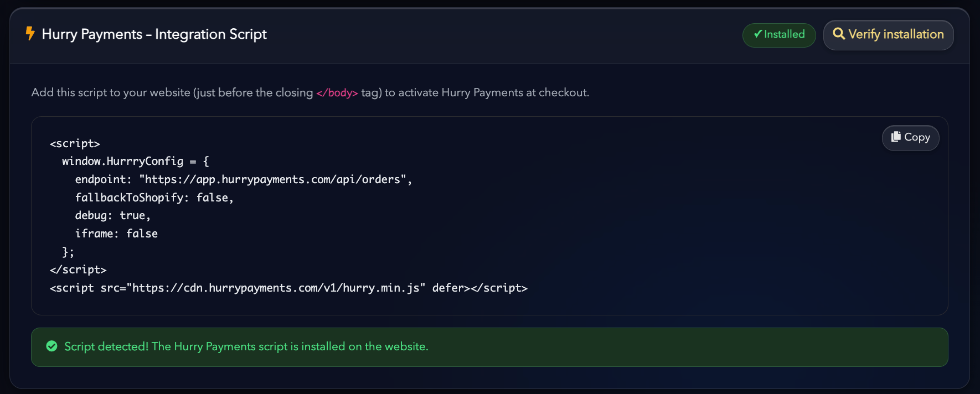The height and width of the screenshot is (394, 980).
Task: Click the "Hurry Payments – Integration Script" heading
Action: pyautogui.click(x=154, y=34)
